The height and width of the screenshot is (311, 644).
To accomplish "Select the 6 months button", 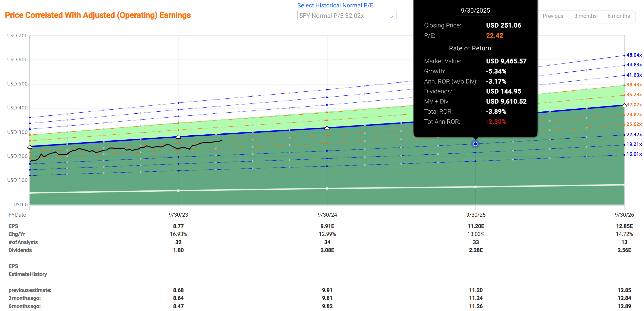I will click(619, 16).
